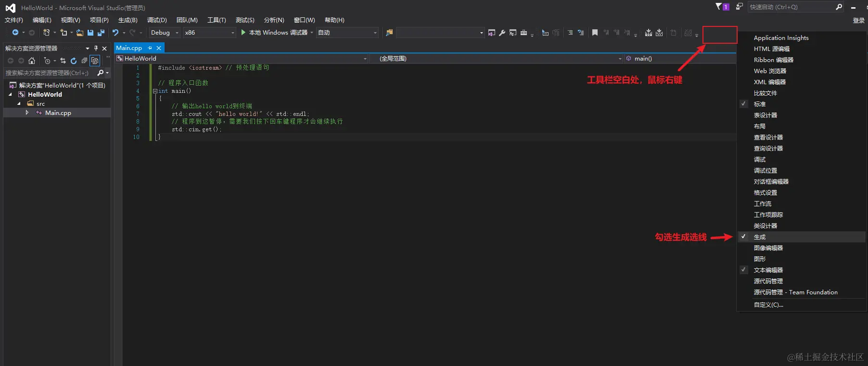Enable the XML 编辑器 toolbar
Image resolution: width=868 pixels, height=366 pixels.
[x=801, y=82]
